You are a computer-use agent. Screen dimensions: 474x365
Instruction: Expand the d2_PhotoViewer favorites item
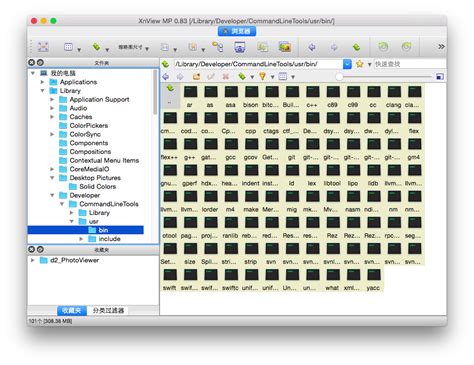[33, 260]
